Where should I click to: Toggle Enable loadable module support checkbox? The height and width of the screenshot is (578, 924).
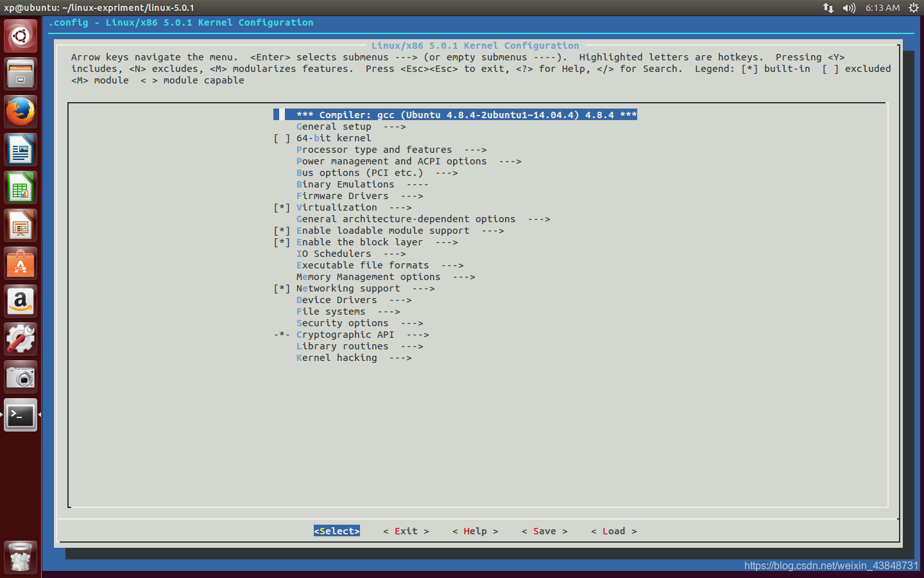pos(282,231)
